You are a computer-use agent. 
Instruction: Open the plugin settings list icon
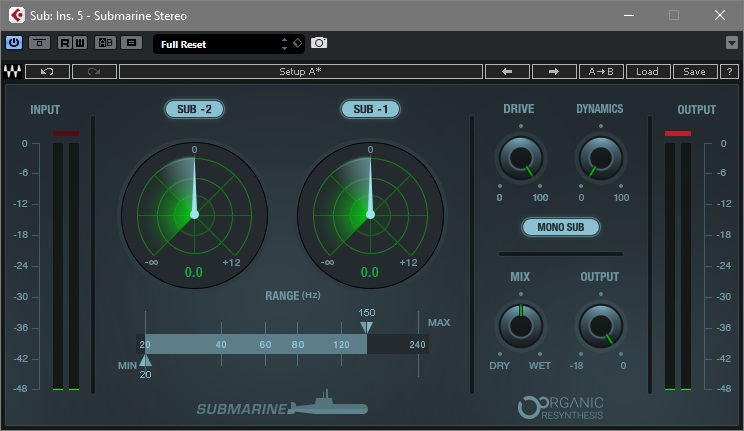(x=131, y=43)
